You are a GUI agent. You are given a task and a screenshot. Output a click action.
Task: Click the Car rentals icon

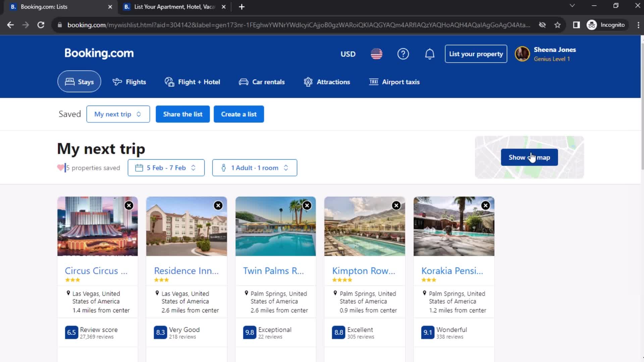[x=243, y=82]
